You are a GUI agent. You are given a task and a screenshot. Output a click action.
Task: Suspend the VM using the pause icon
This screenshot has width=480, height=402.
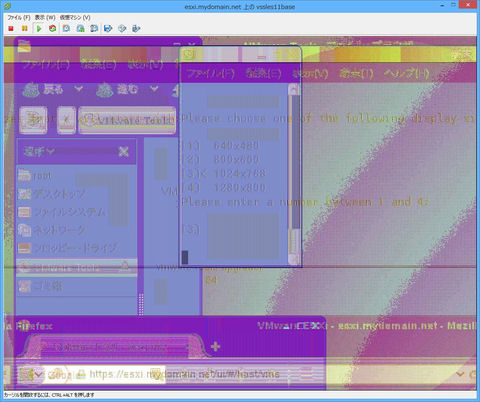tap(25, 29)
